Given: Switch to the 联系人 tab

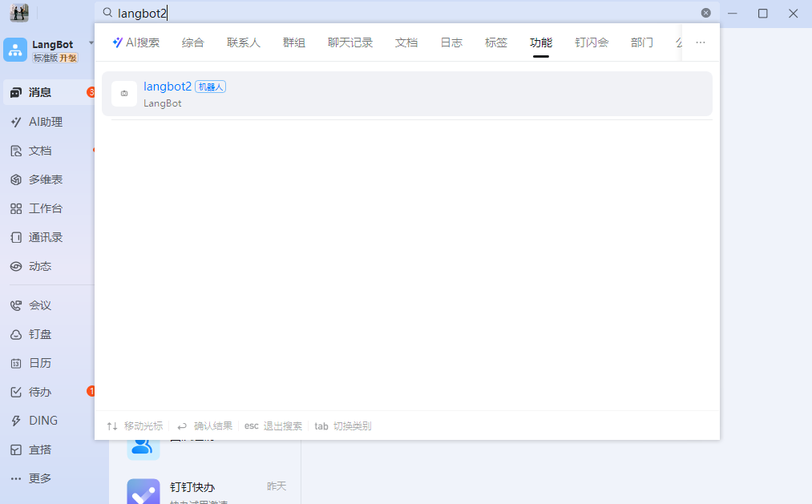Looking at the screenshot, I should 244,42.
